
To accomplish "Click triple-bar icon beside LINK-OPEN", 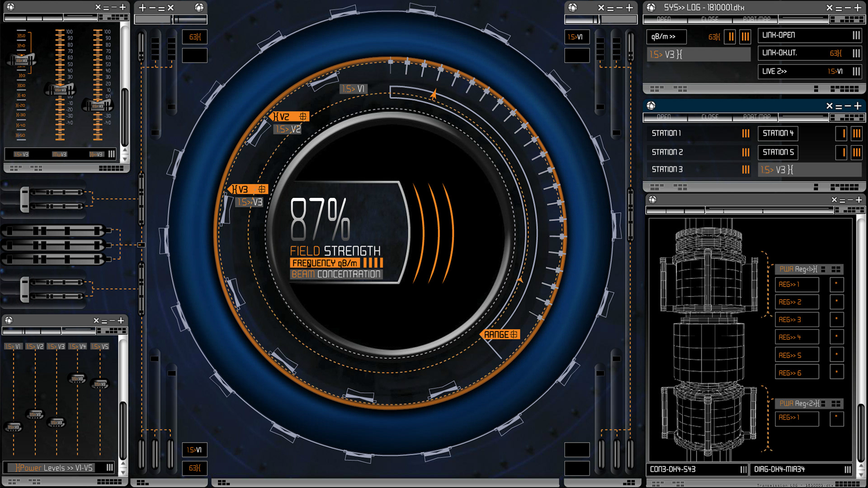I will (856, 35).
